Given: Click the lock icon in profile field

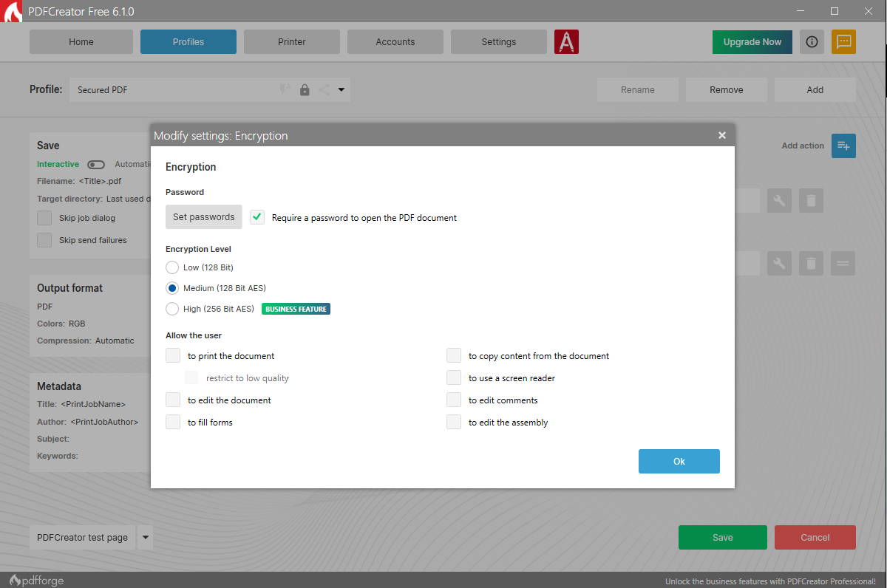Looking at the screenshot, I should click(x=305, y=90).
